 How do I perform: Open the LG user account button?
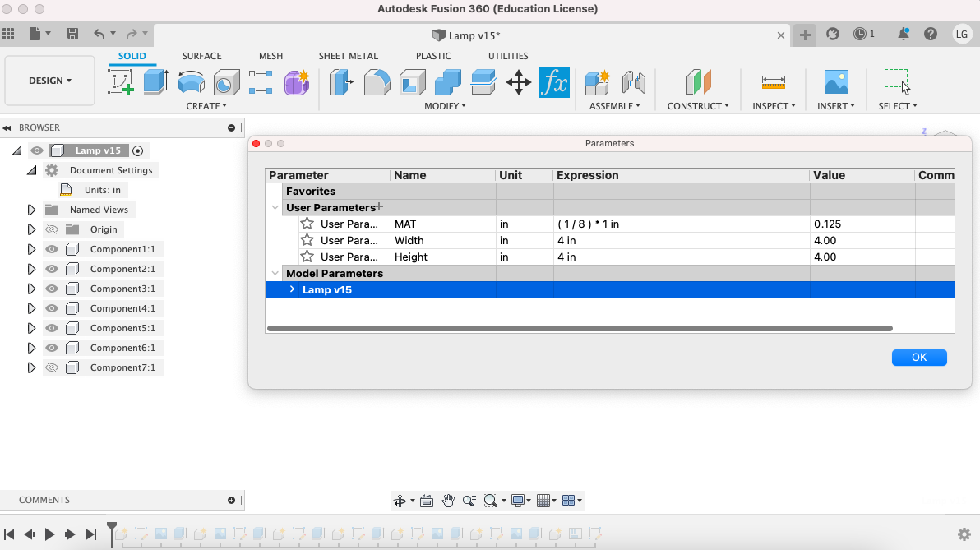click(962, 34)
